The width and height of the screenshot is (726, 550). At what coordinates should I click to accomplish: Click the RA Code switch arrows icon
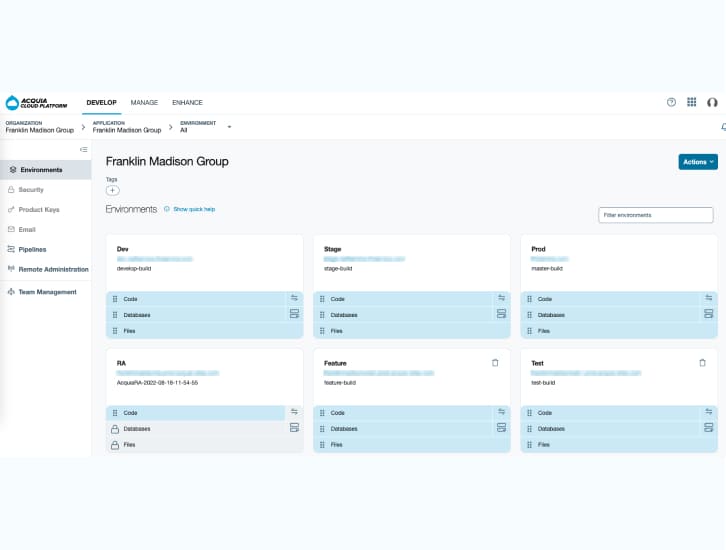(x=294, y=412)
